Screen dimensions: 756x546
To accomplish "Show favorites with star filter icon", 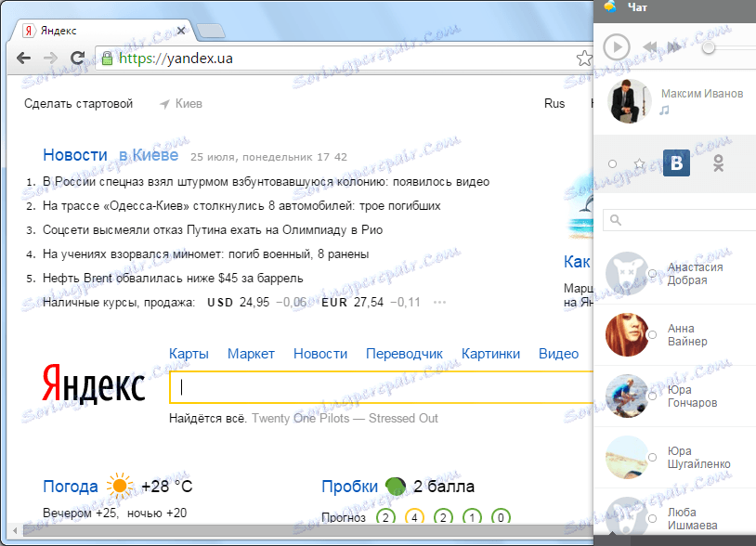I will [639, 163].
